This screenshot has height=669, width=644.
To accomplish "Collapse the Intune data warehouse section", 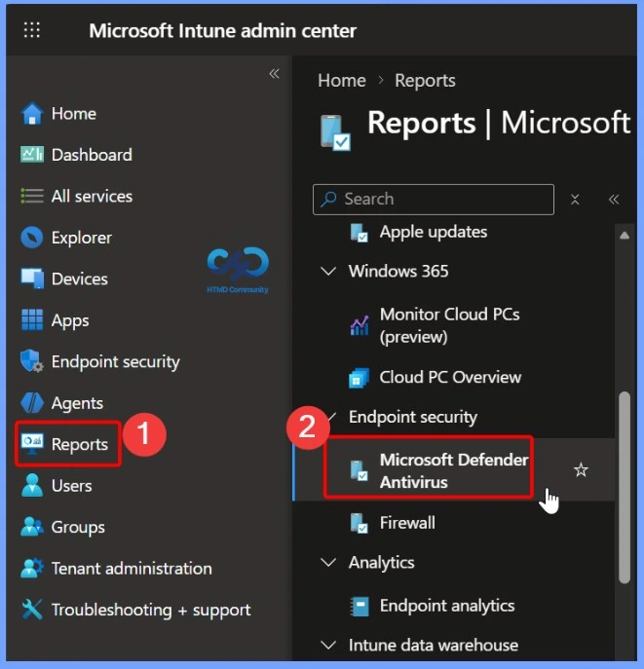I will click(328, 645).
